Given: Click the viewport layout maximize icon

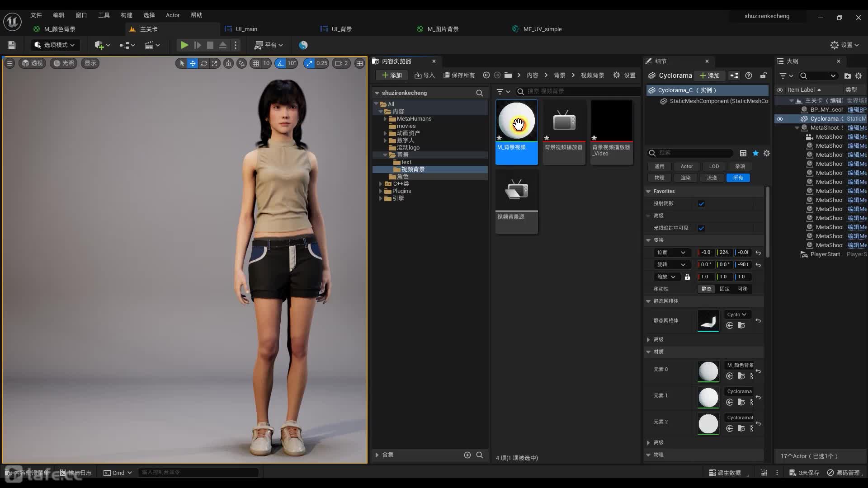Looking at the screenshot, I should point(359,63).
